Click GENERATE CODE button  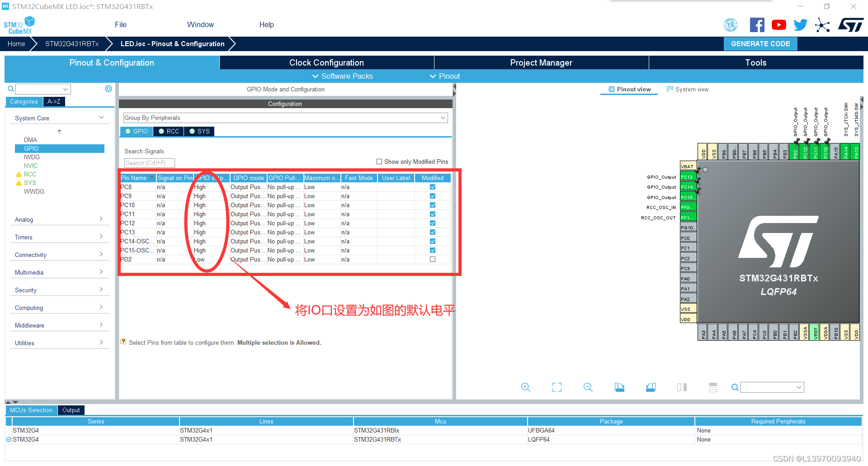click(x=760, y=44)
